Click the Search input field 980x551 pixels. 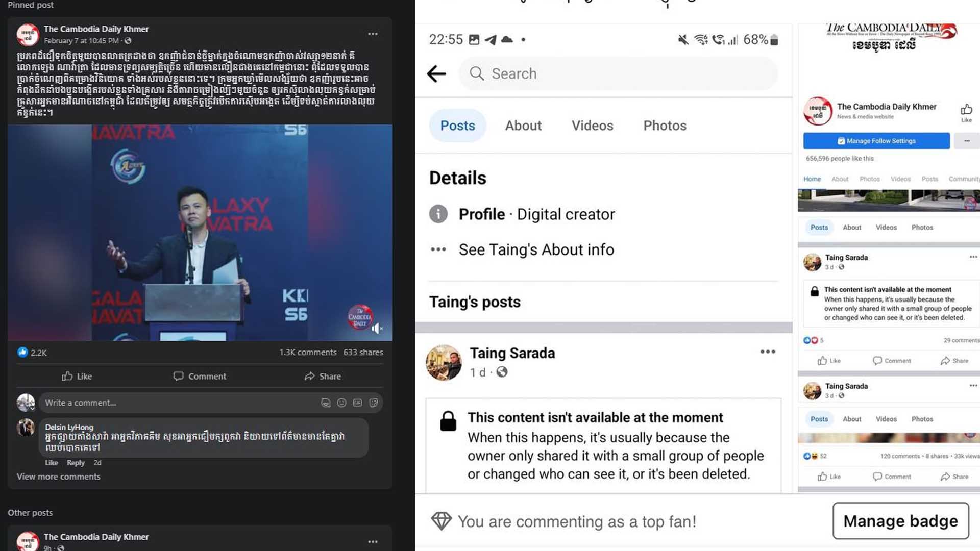618,74
